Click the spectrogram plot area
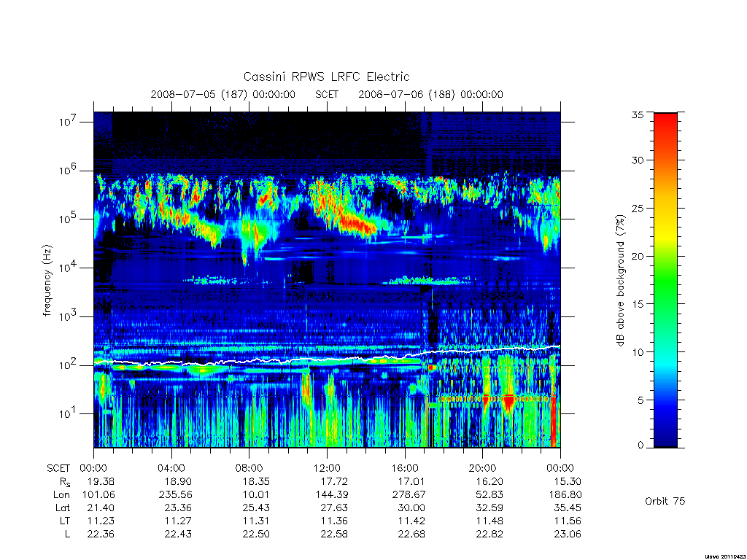The image size is (747, 560). 327,279
